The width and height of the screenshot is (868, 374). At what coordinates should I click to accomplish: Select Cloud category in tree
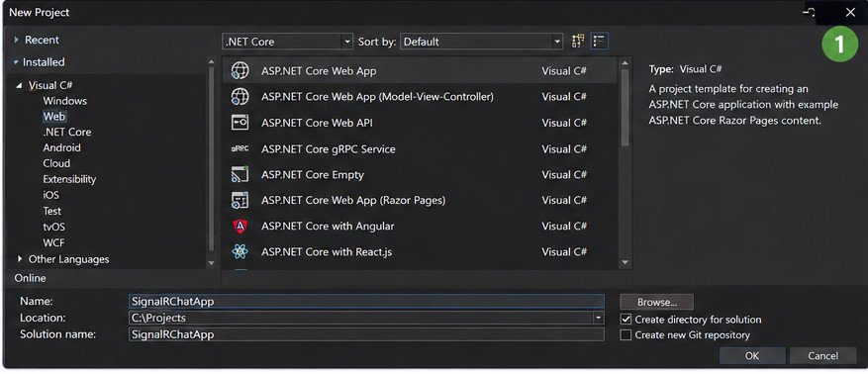[56, 163]
